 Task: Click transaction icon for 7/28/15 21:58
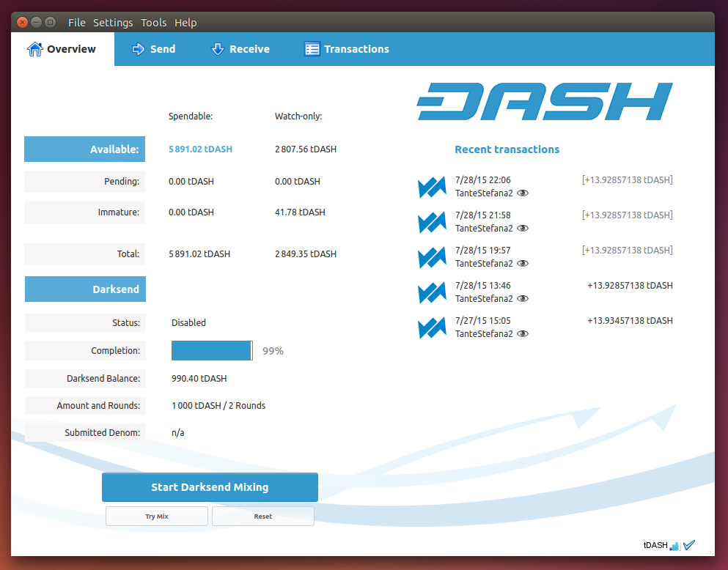(433, 223)
